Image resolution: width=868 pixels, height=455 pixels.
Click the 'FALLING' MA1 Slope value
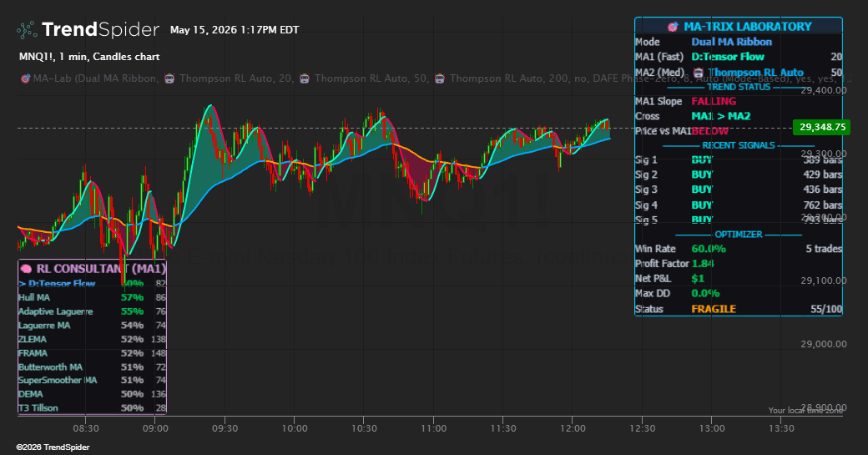(x=714, y=101)
